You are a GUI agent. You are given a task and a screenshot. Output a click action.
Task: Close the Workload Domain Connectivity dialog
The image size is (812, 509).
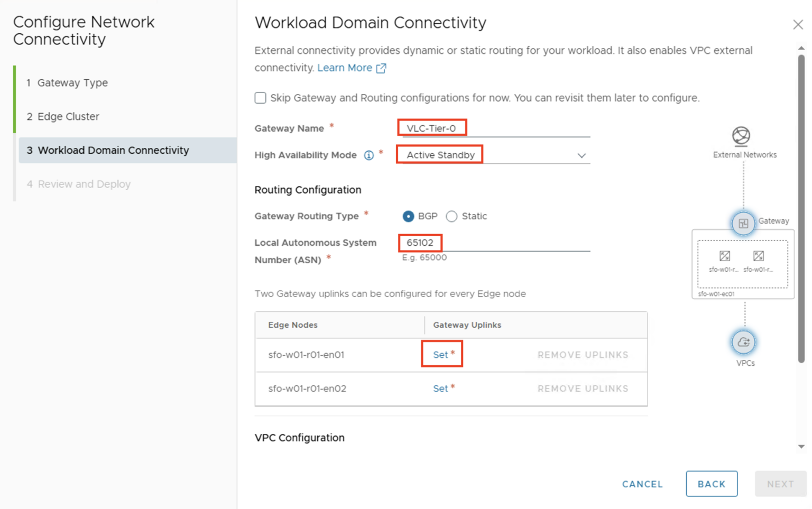pos(798,24)
